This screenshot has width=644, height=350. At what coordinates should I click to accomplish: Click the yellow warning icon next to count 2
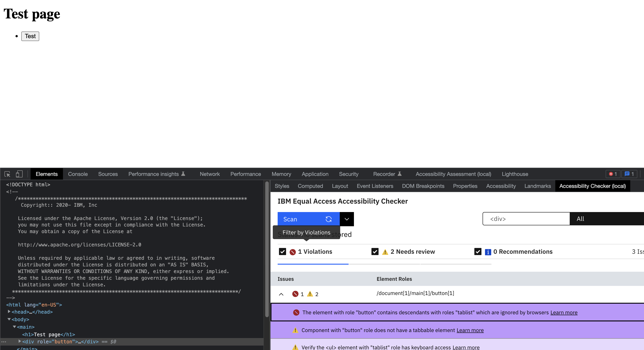[311, 294]
